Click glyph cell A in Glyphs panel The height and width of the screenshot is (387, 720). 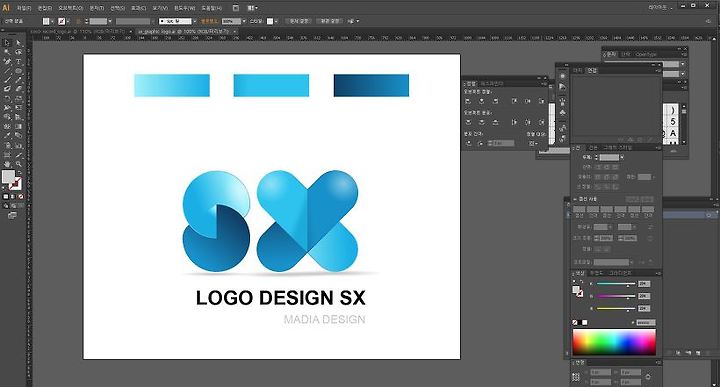pos(673,133)
